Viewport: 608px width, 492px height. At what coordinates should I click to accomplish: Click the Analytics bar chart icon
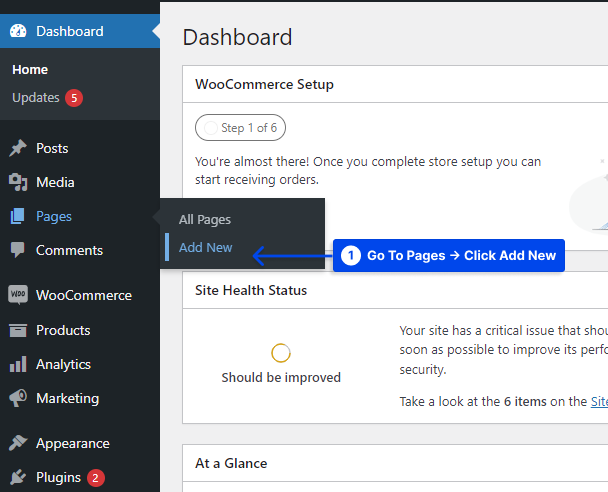tap(18, 364)
